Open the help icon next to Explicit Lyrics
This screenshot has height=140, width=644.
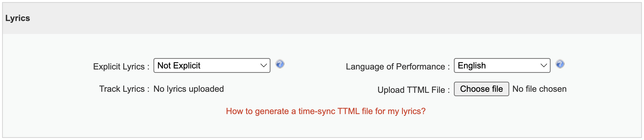tap(280, 64)
